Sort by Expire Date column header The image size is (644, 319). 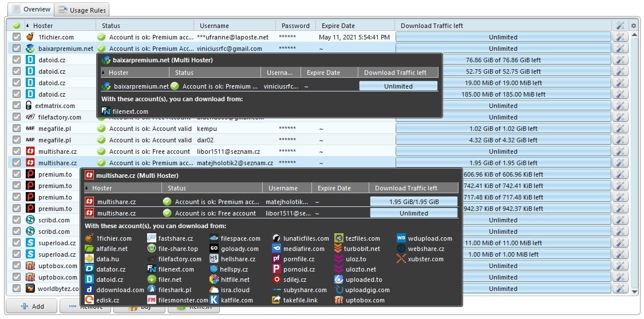[355, 25]
